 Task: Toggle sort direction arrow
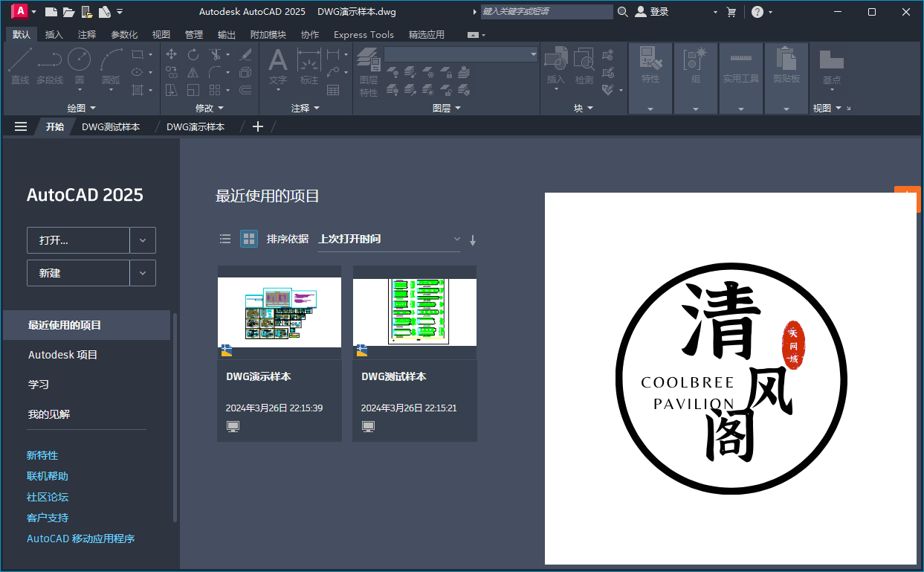point(473,240)
